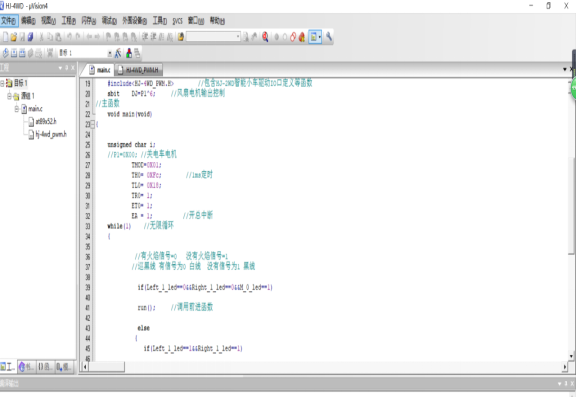Screen dimensions: 576x398
Task: Pin the project panel with auto-hide icon
Action: (67, 68)
